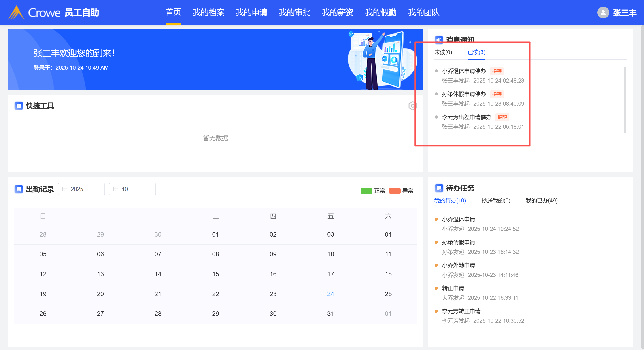Click the Crowe logo icon

click(x=16, y=13)
